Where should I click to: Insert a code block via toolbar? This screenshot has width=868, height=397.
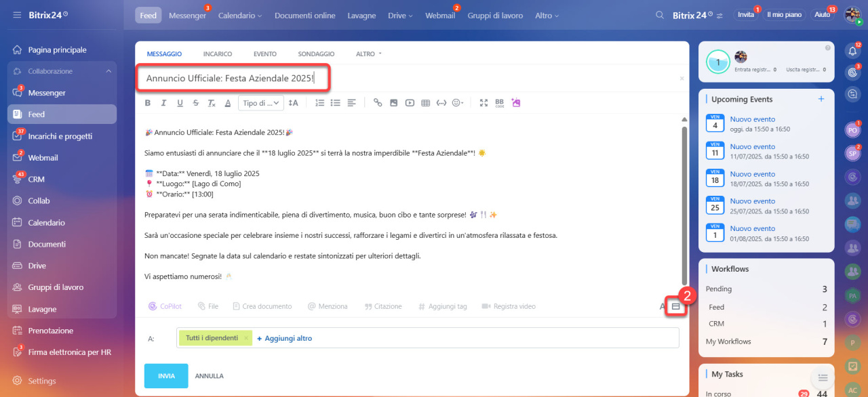(x=441, y=103)
